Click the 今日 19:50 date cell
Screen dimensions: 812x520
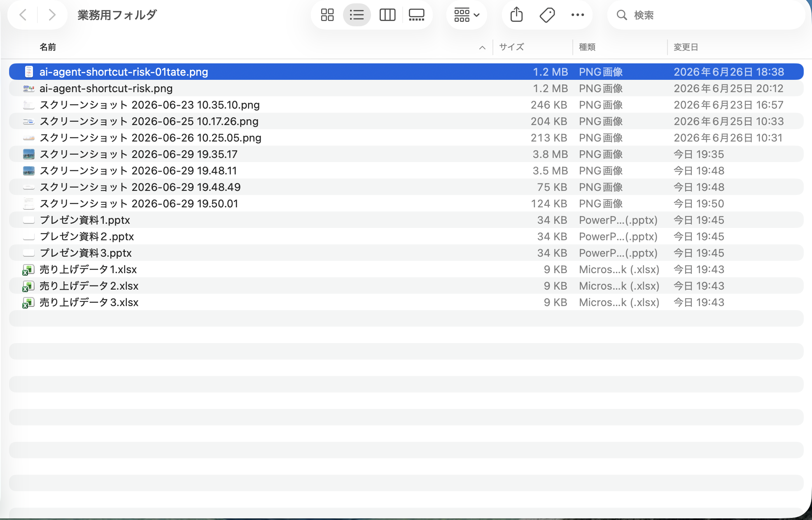[699, 204]
